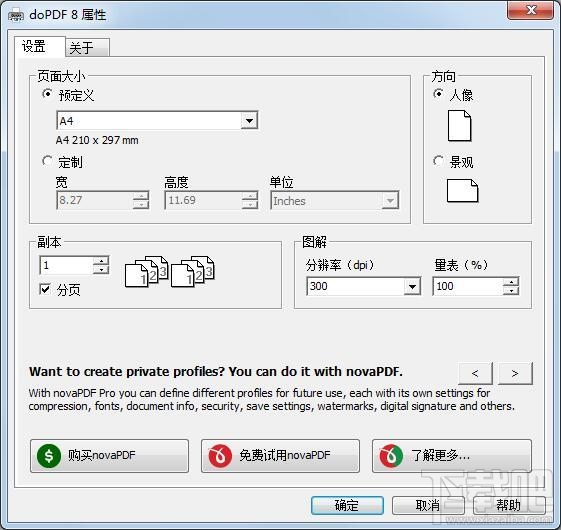Click the 宽 width field showing 8.27
Image resolution: width=561 pixels, height=530 pixels.
tap(95, 200)
